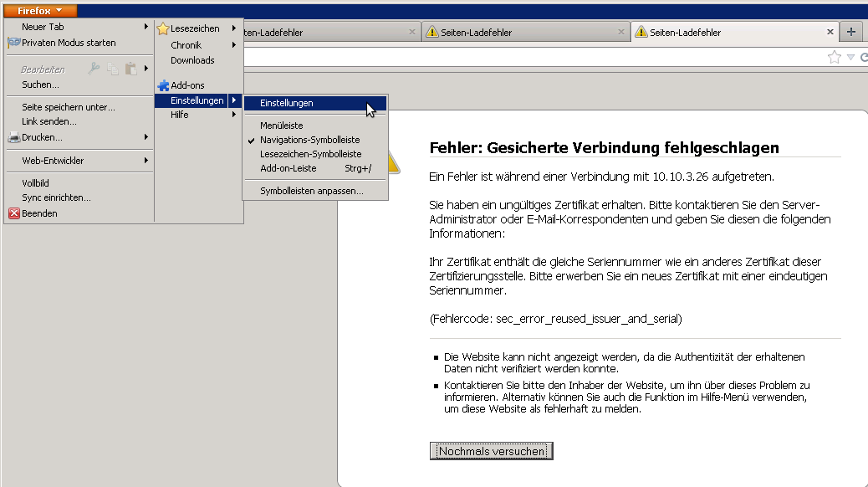Click the bookmark star in address bar
Screen dimensions: 868x487
point(834,57)
